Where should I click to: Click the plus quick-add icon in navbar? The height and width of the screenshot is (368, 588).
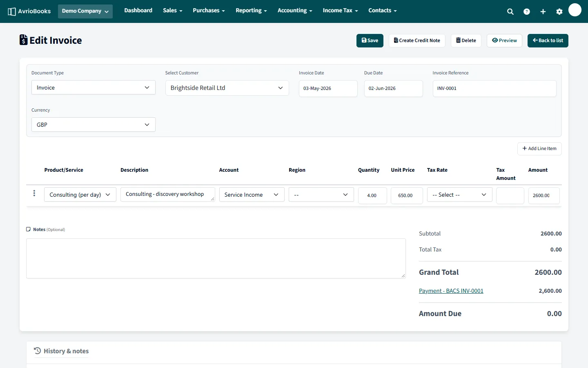543,12
